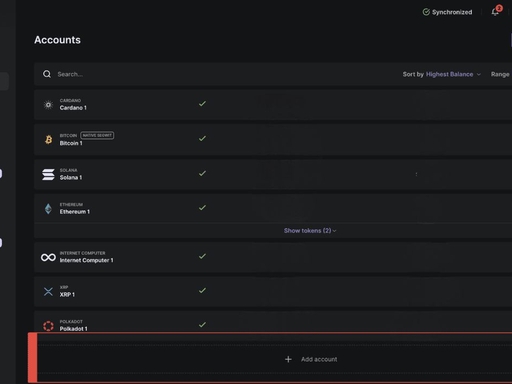Click the search magnifier icon
The height and width of the screenshot is (384, 512).
pos(47,74)
